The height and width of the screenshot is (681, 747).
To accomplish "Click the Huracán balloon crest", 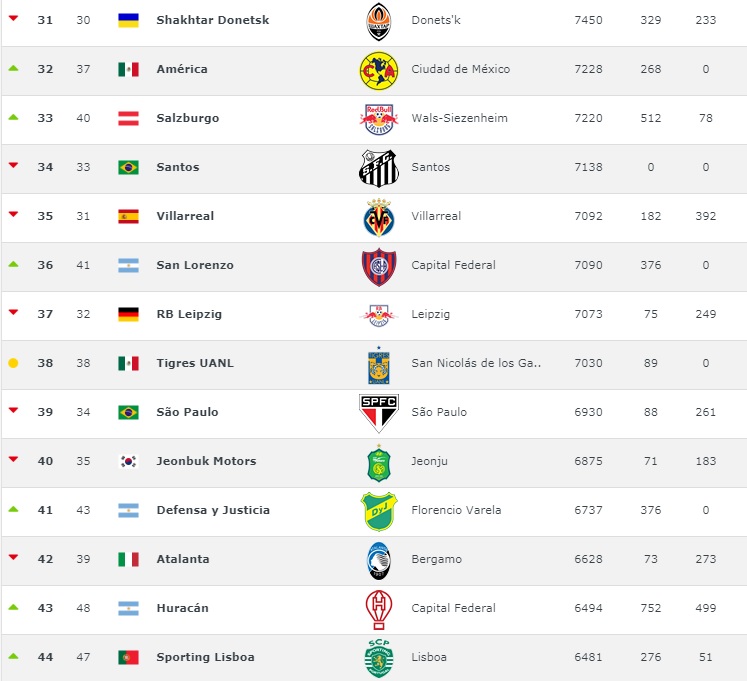I will click(x=379, y=610).
